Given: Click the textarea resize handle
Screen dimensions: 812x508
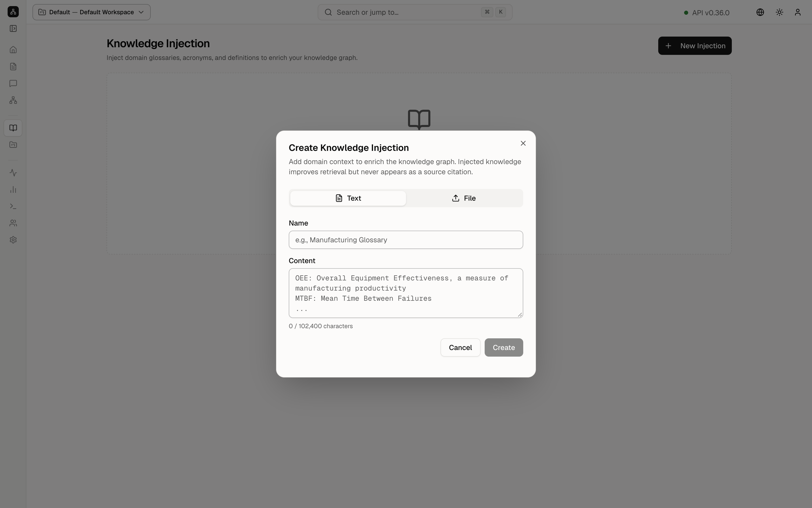Looking at the screenshot, I should coord(520,314).
